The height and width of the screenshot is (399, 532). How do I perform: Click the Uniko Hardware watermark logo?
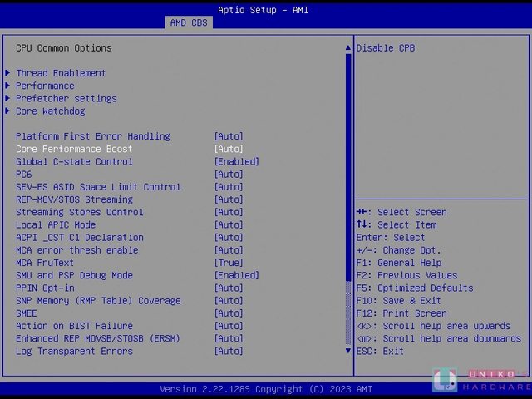pos(481,379)
